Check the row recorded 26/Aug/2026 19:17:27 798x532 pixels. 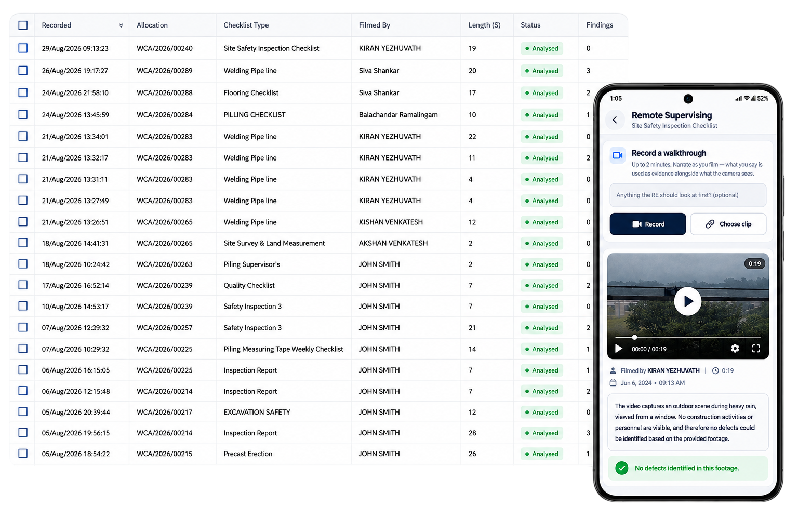23,71
